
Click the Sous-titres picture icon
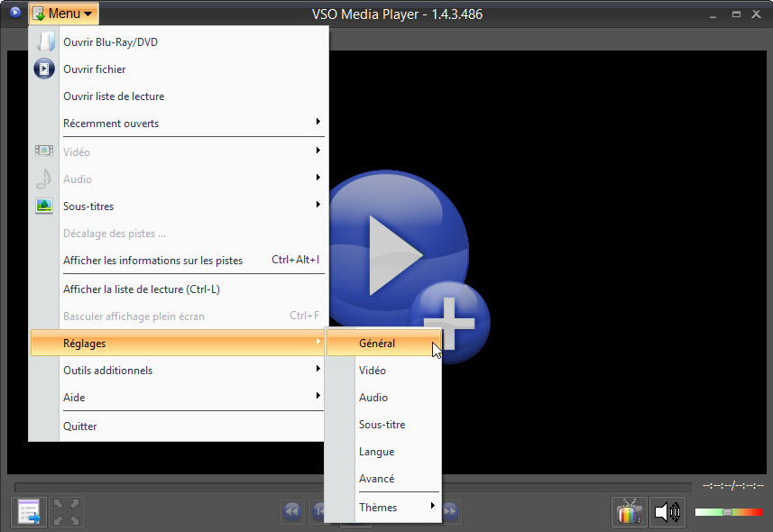(44, 206)
